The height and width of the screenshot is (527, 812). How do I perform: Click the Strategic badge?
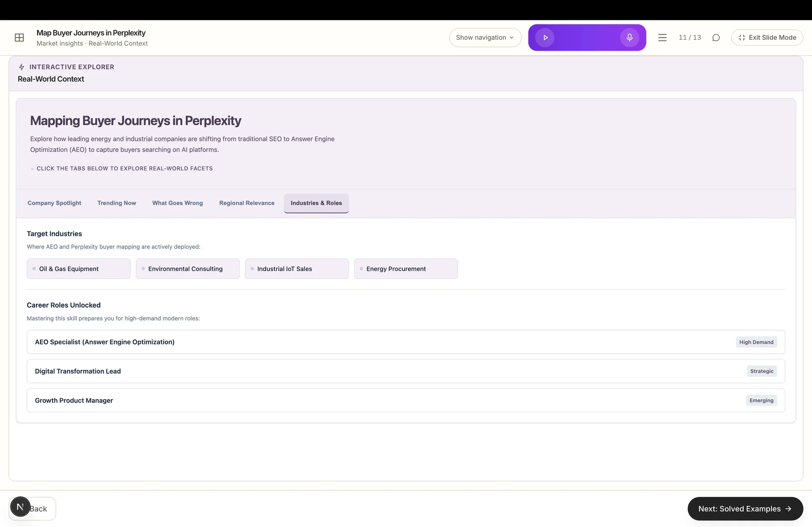coord(762,371)
